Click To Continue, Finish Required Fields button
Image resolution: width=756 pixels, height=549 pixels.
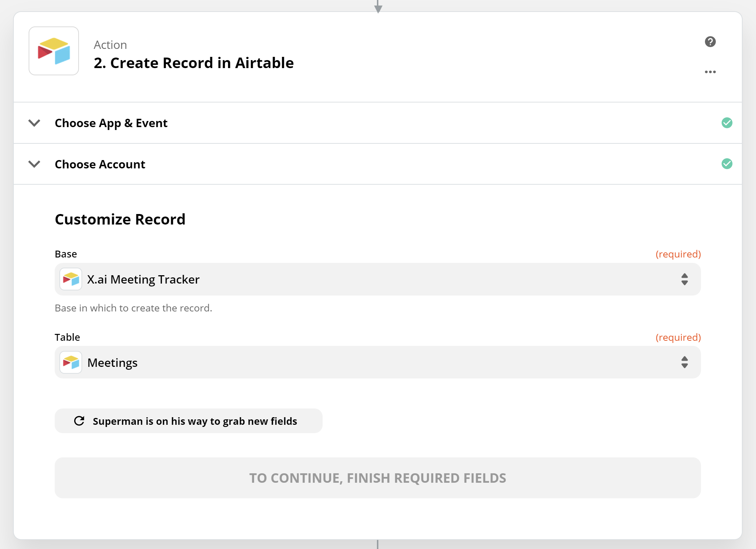point(378,478)
